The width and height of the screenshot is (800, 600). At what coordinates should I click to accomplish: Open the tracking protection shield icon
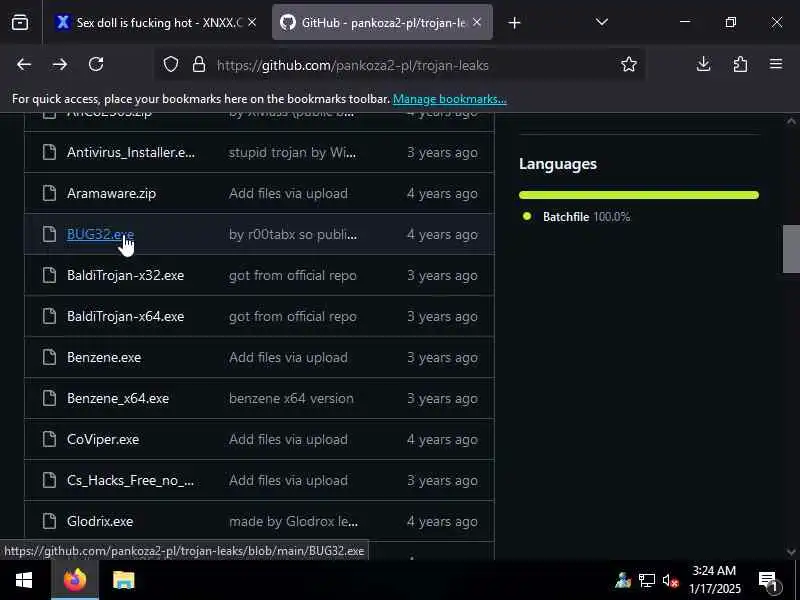(171, 65)
